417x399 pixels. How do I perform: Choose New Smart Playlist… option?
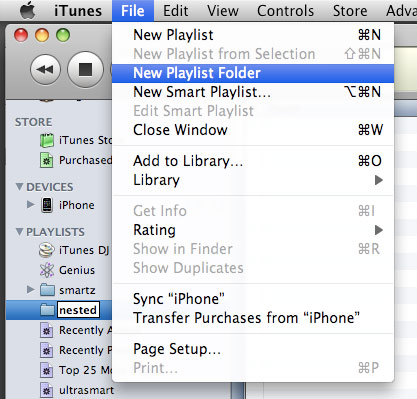(x=253, y=92)
